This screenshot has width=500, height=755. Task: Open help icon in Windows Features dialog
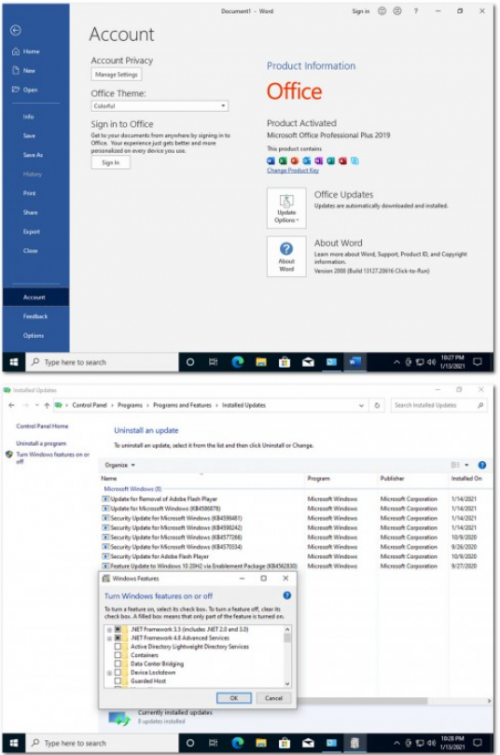(287, 596)
